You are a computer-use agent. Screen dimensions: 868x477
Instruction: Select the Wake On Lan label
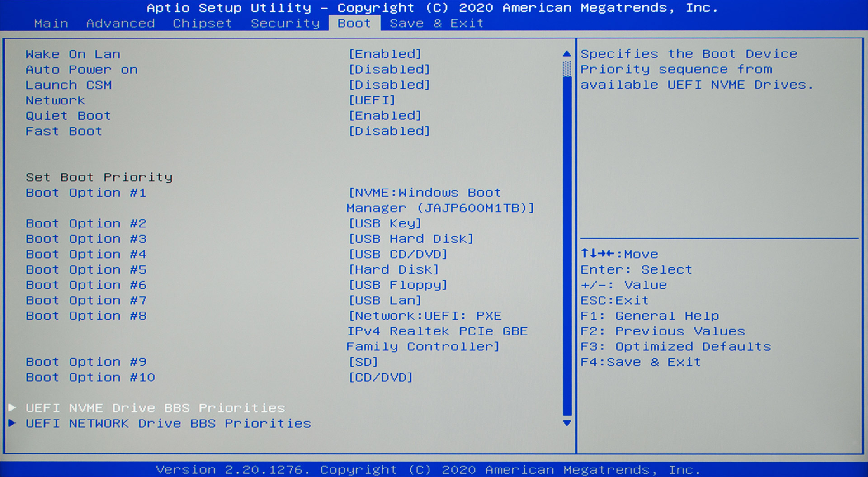coord(73,54)
